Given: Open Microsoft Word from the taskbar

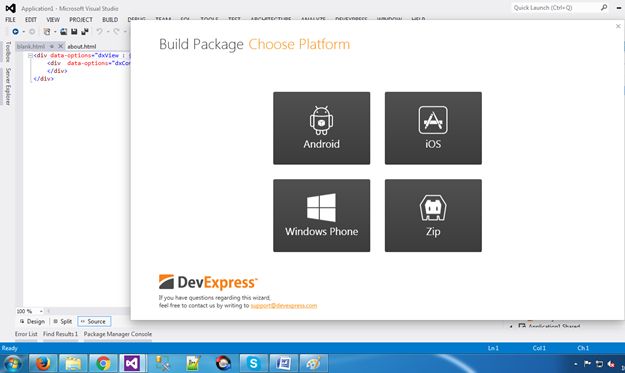Looking at the screenshot, I should (283, 363).
